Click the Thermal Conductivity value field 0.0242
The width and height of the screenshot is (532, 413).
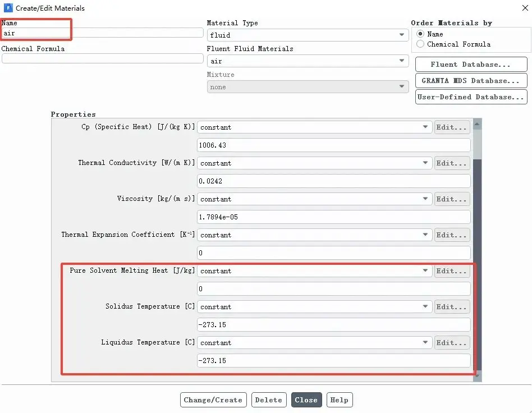[x=333, y=181]
